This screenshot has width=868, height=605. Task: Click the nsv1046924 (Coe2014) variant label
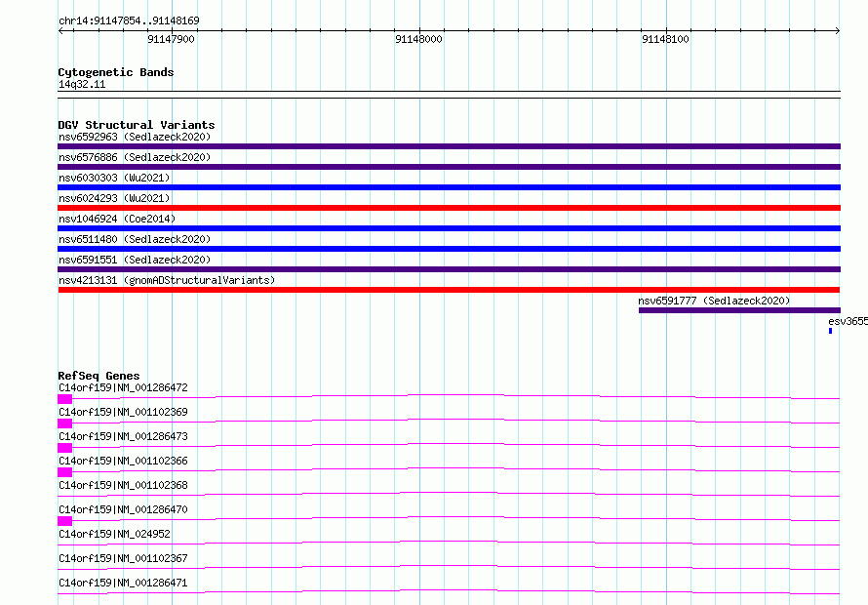[x=117, y=219]
